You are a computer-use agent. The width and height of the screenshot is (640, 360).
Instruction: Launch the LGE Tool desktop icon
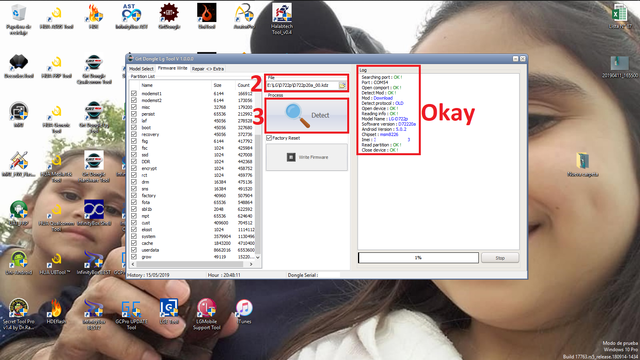tap(169, 311)
